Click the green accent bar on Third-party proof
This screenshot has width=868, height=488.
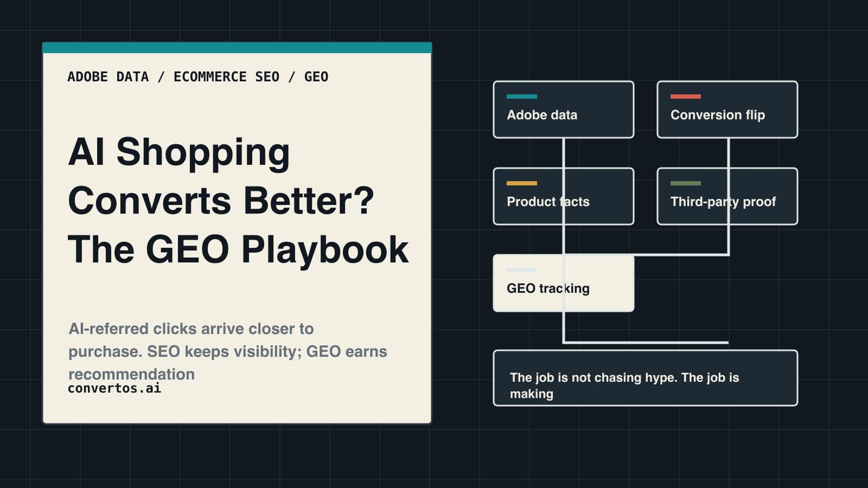pos(686,183)
